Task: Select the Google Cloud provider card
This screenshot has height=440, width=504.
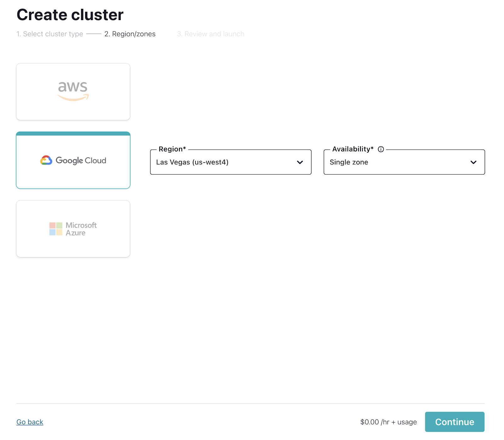Action: pos(73,160)
